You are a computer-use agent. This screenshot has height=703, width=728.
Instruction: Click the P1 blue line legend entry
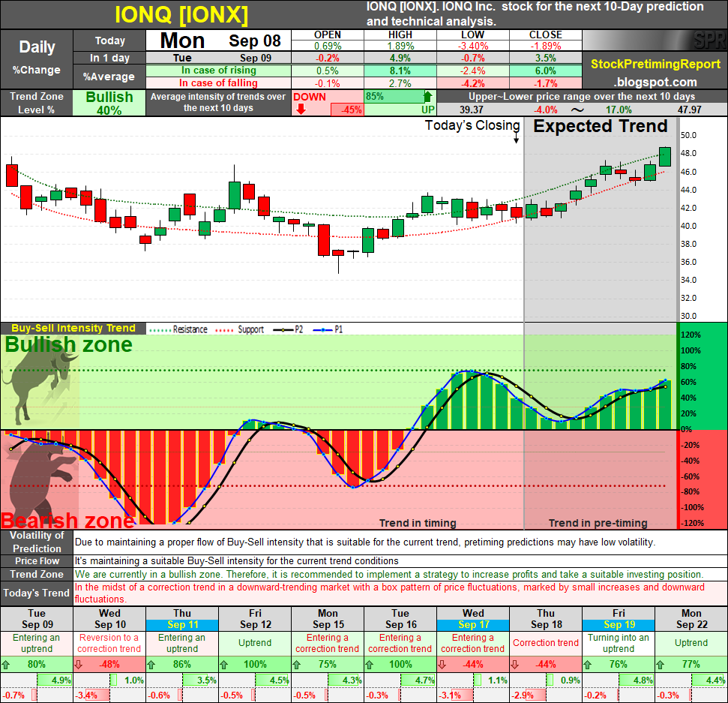click(328, 329)
